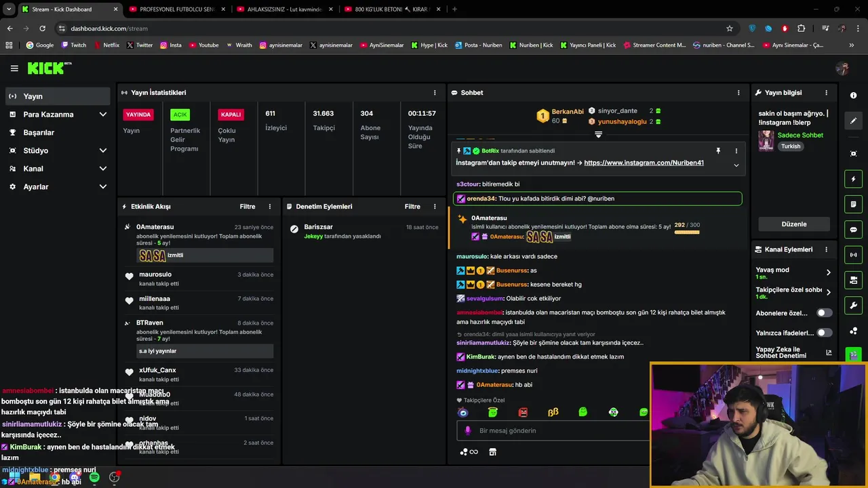The width and height of the screenshot is (868, 488).
Task: Click the purple microphone icon in message box
Action: coord(467,430)
